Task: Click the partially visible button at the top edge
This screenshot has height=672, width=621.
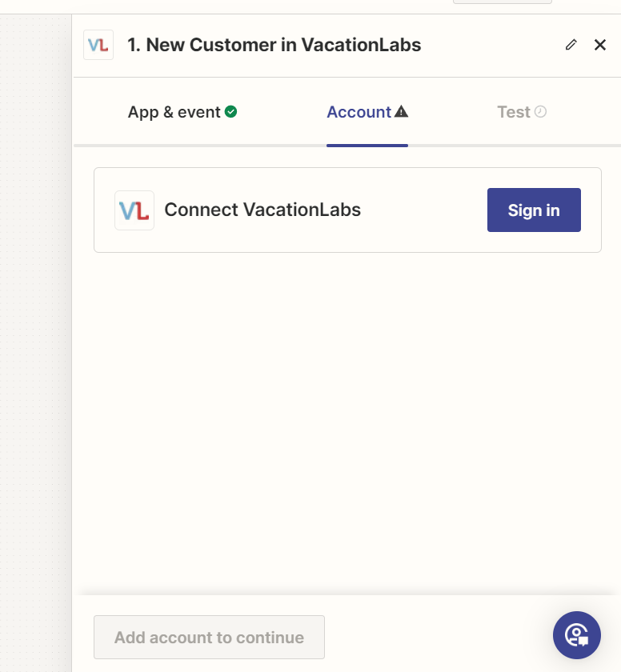Action: point(502,2)
